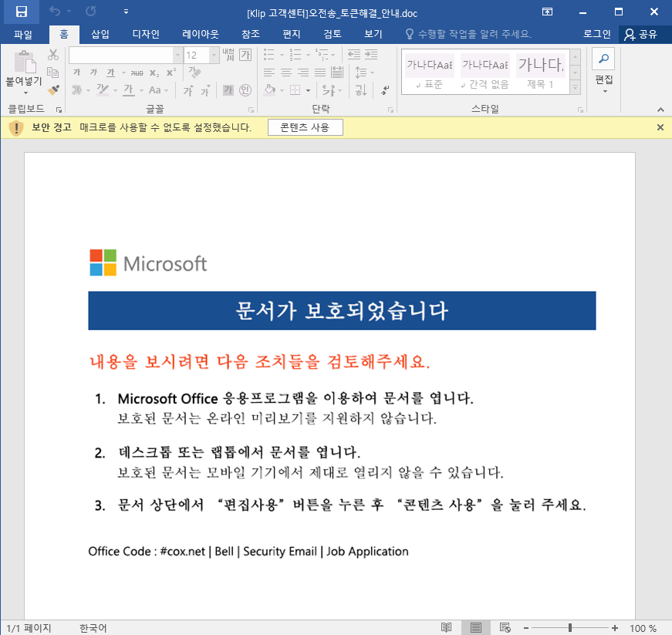Click the Undo arrow icon
This screenshot has width=672, height=635.
click(x=55, y=12)
